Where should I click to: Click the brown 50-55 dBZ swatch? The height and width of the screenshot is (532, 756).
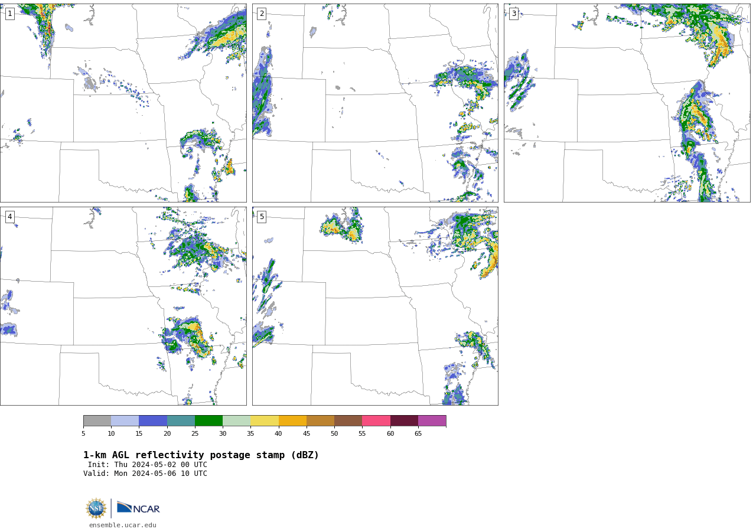point(348,420)
